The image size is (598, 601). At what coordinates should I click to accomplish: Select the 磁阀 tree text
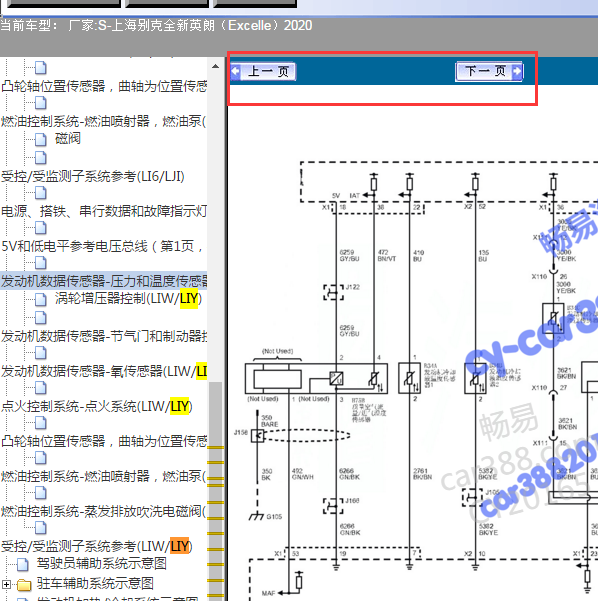pyautogui.click(x=68, y=138)
